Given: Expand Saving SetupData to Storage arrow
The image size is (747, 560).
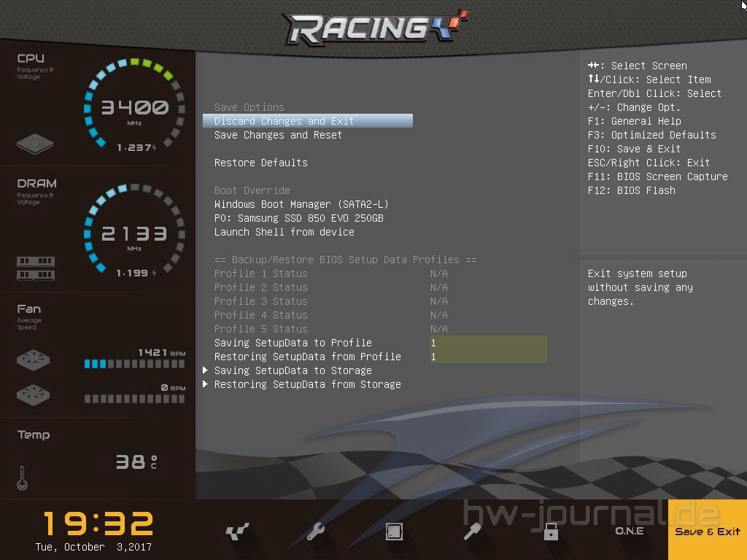Looking at the screenshot, I should click(x=205, y=370).
